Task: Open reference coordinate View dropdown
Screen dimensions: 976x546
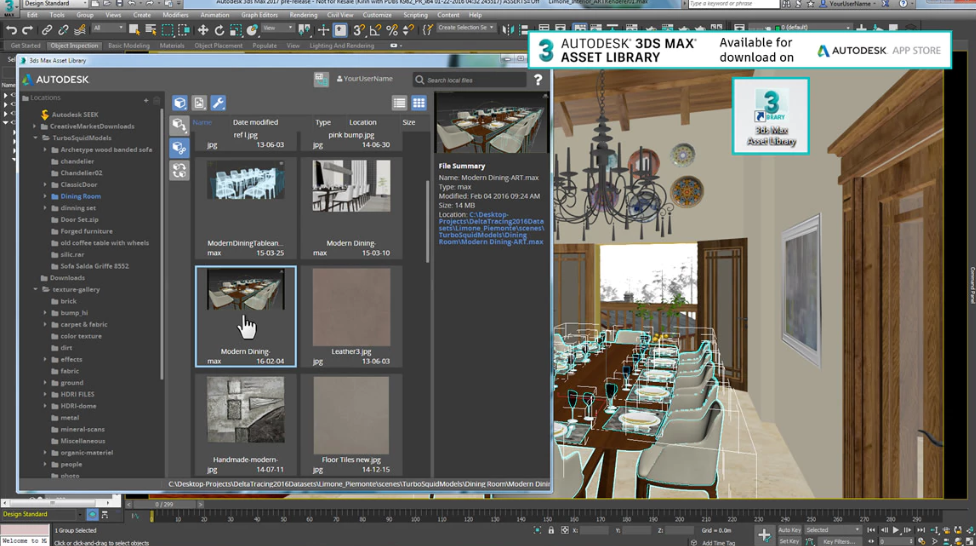Action: coord(278,28)
